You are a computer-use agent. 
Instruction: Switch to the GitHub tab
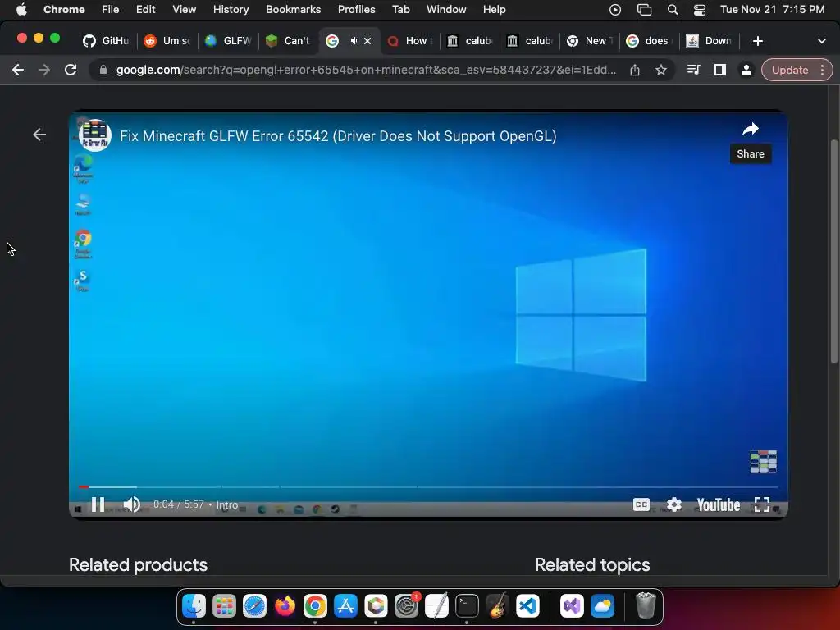click(106, 41)
